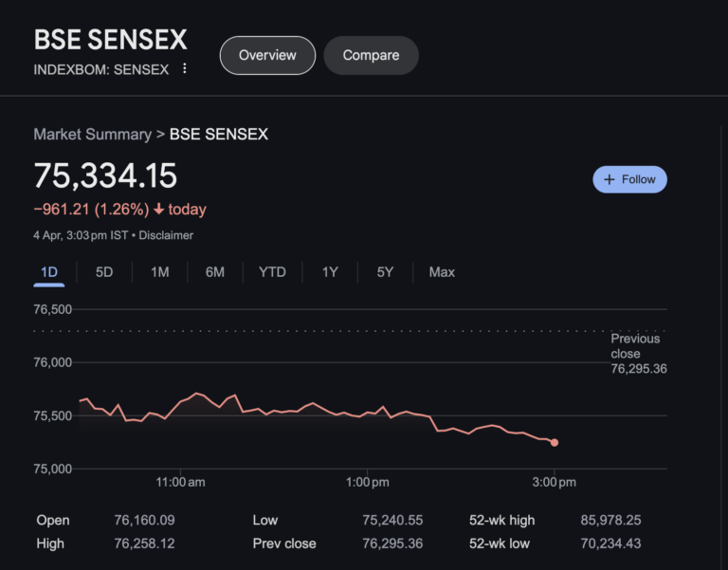Click the down arrow next to today
This screenshot has height=570, width=728.
(x=159, y=209)
